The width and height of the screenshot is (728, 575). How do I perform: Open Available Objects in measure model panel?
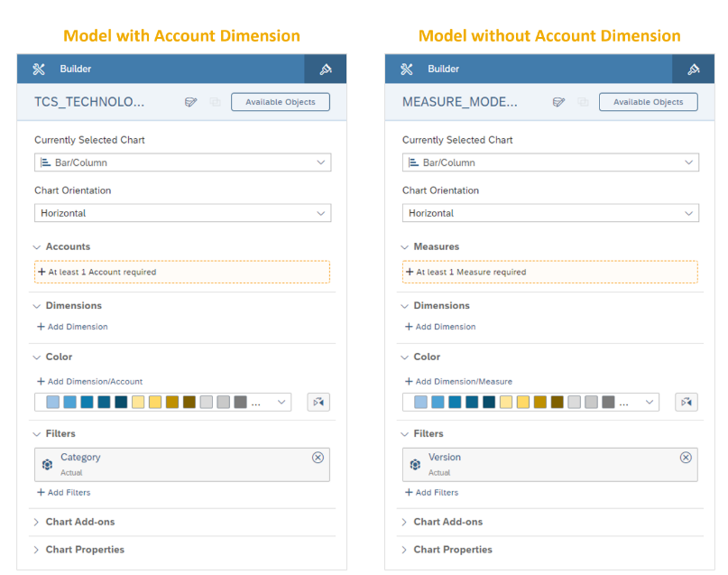648,102
